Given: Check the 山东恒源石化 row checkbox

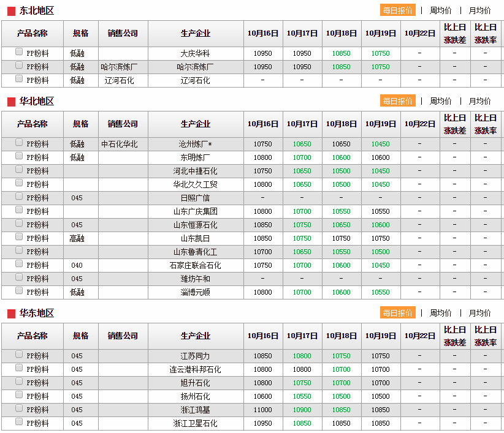Looking at the screenshot, I should click(x=19, y=223).
